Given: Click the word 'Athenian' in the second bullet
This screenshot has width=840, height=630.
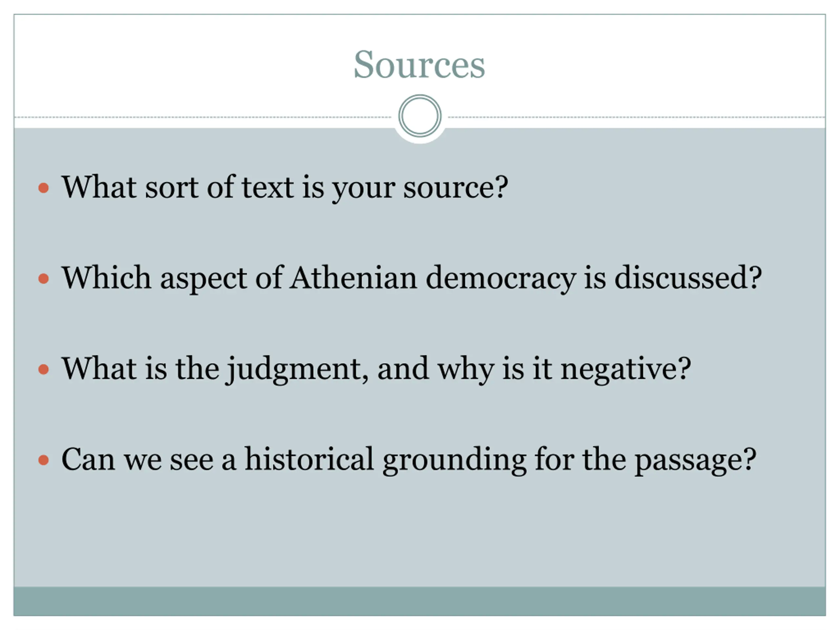Looking at the screenshot, I should coord(353,278).
